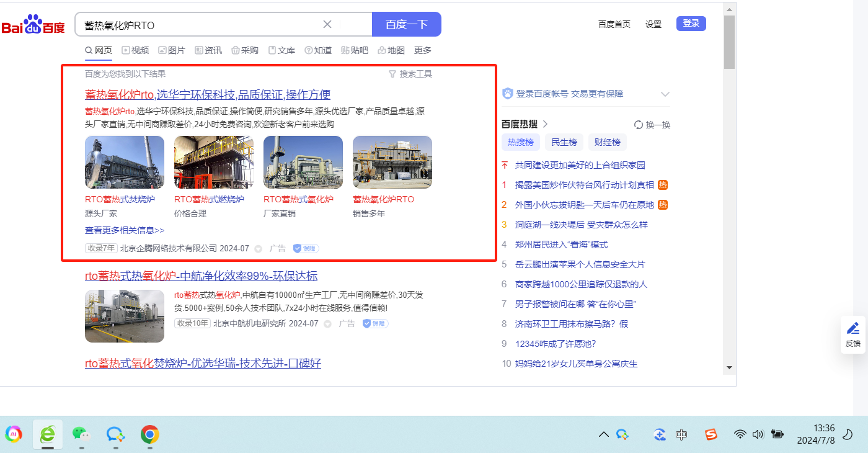
Task: Expand the login notice chevron
Action: click(x=665, y=94)
